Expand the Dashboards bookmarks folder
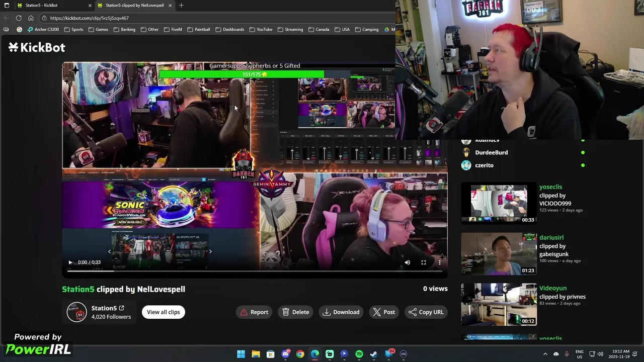This screenshot has width=644, height=362. tap(229, 30)
